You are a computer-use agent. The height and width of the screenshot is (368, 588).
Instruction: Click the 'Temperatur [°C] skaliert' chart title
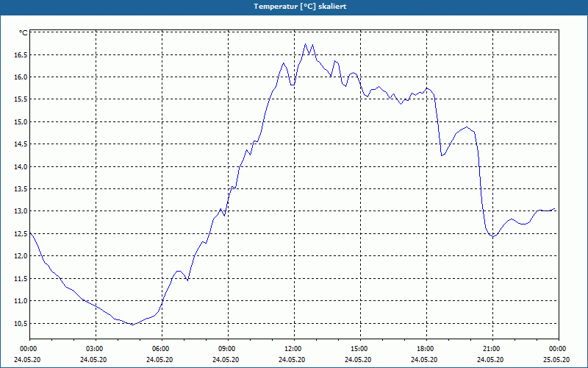(x=300, y=7)
